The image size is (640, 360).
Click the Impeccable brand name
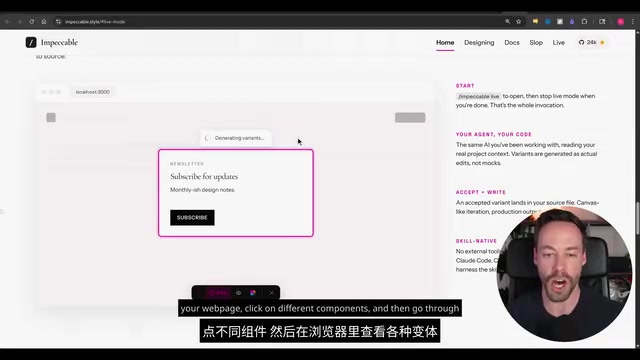[59, 42]
